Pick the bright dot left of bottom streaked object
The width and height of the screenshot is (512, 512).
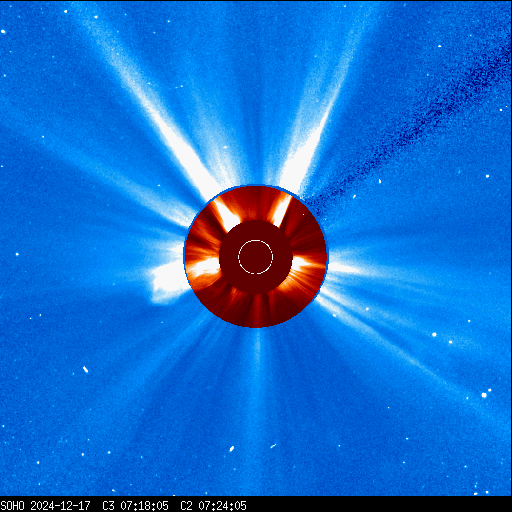[232, 449]
